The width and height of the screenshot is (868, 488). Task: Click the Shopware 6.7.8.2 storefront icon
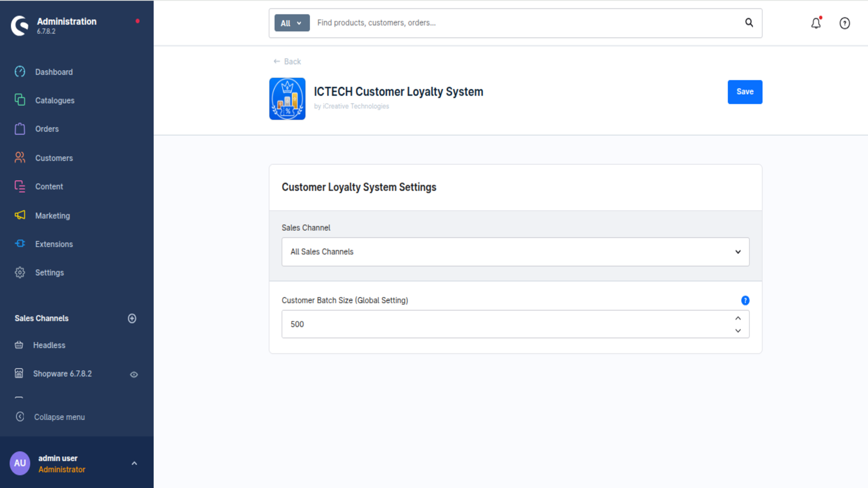point(19,373)
